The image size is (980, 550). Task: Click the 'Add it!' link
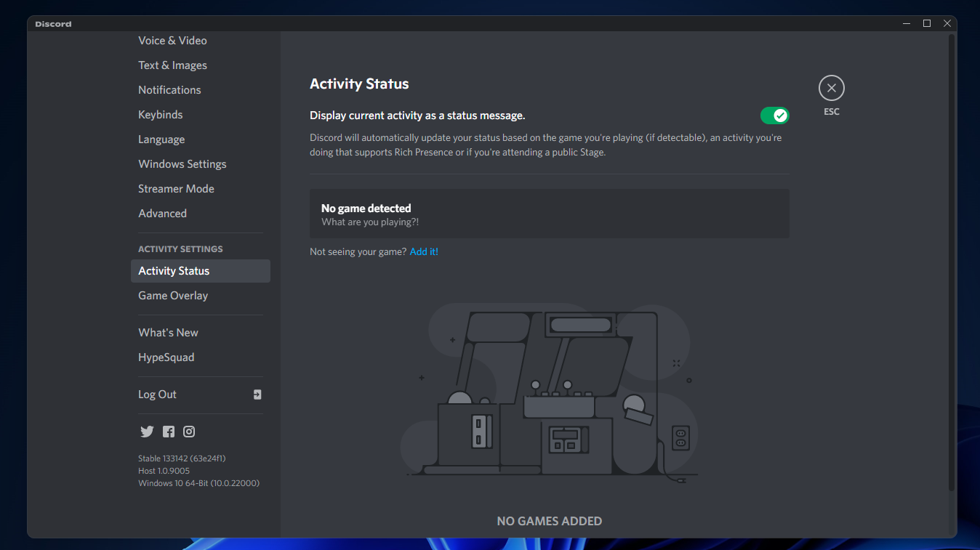tap(424, 252)
